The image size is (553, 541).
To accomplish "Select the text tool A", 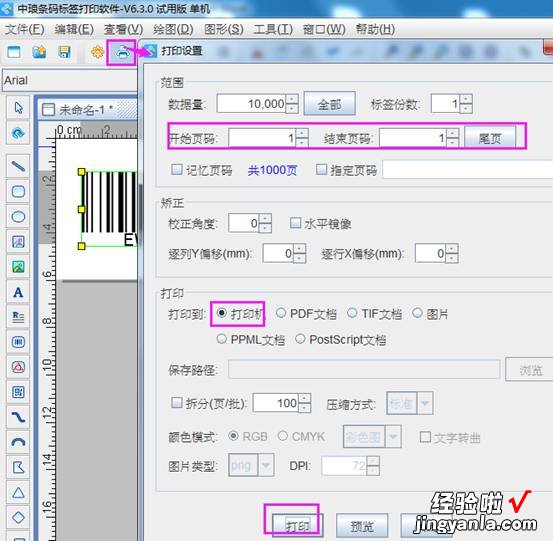I will [18, 292].
